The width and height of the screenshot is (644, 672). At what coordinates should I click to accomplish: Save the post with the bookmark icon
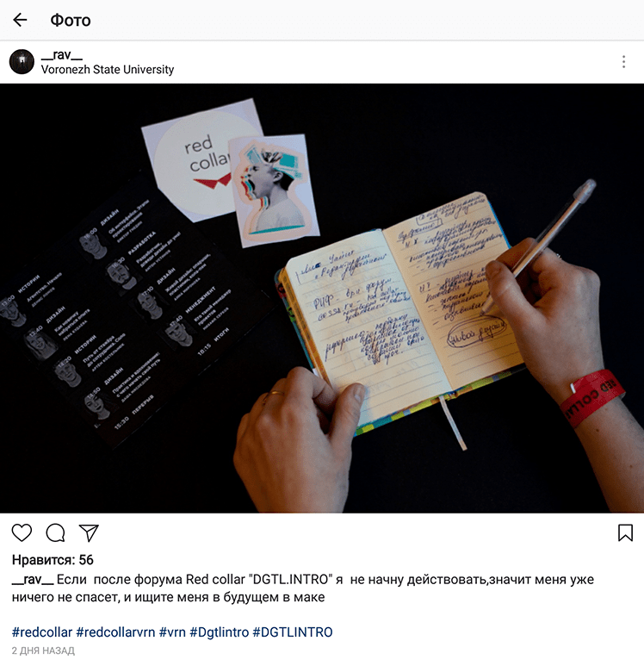(x=625, y=532)
